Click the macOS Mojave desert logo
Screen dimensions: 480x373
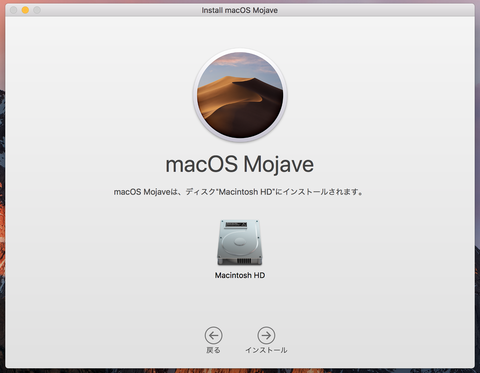(240, 95)
